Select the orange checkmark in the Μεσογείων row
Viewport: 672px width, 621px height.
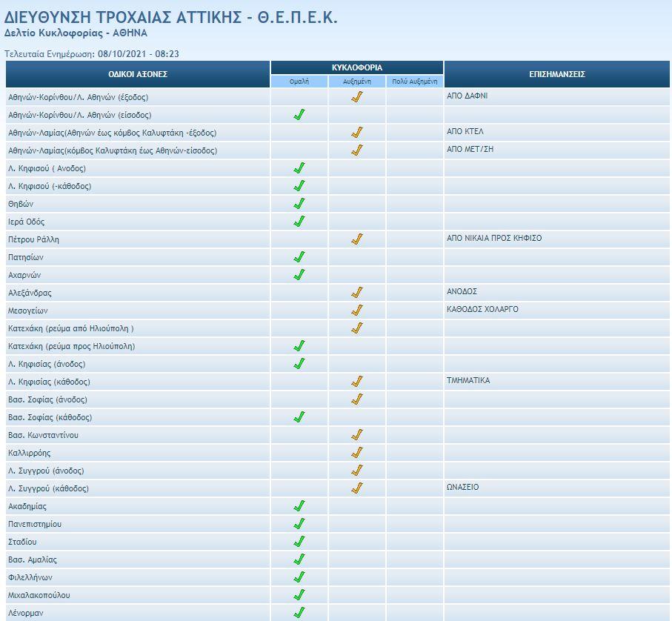(x=357, y=310)
